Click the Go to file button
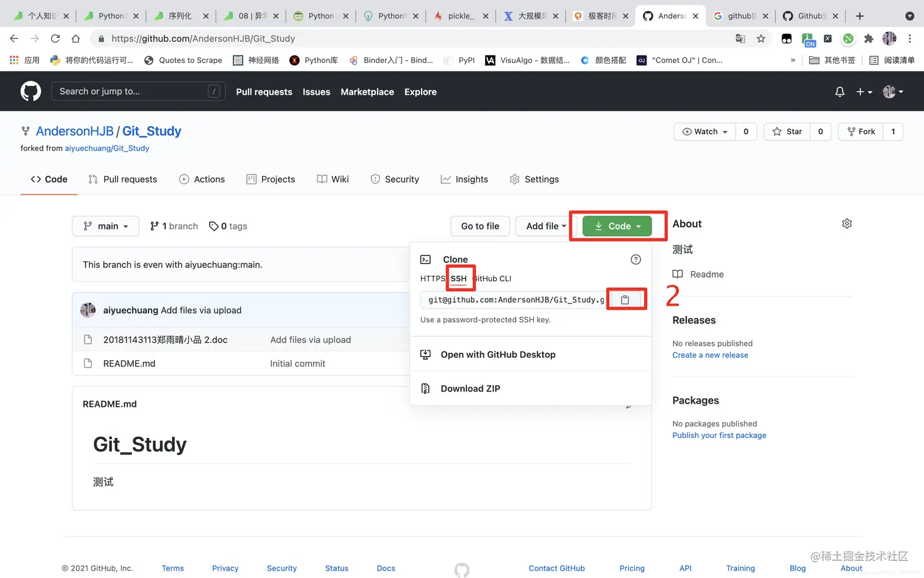The height and width of the screenshot is (578, 924). (x=480, y=226)
